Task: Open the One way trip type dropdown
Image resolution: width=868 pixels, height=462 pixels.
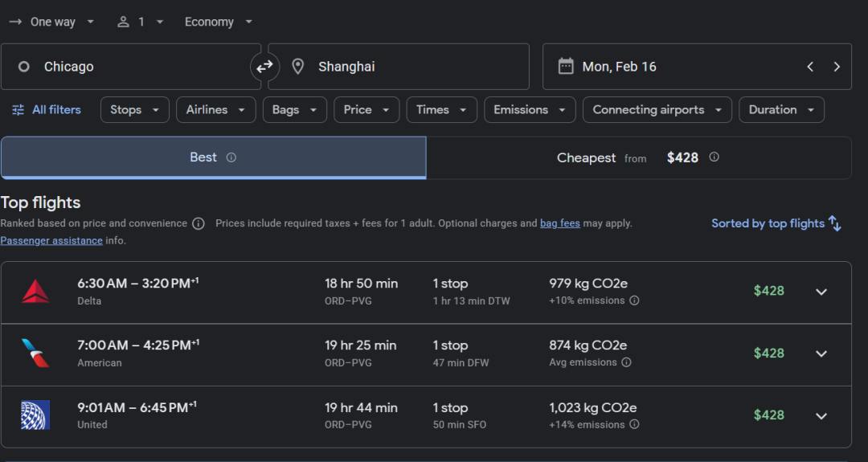Action: click(x=53, y=22)
